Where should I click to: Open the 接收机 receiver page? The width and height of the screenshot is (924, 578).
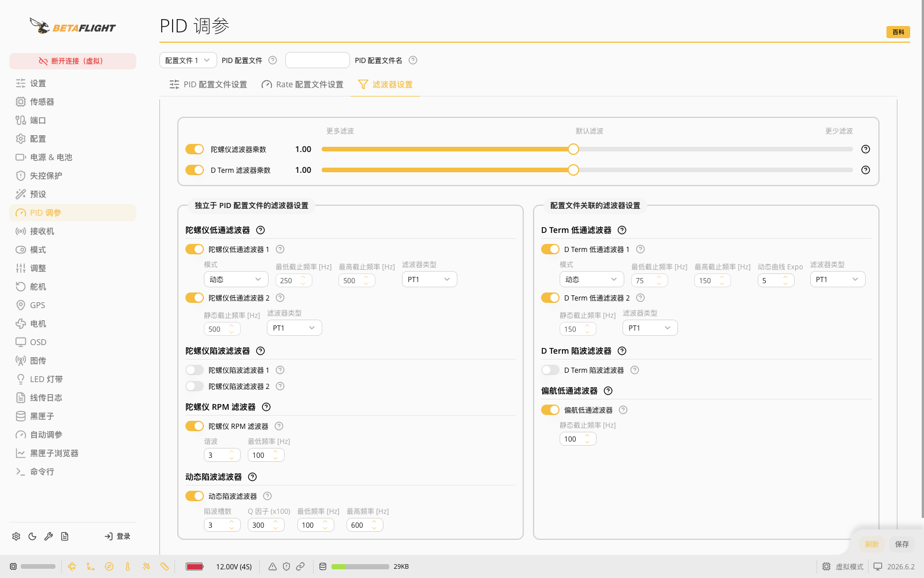[x=73, y=231]
